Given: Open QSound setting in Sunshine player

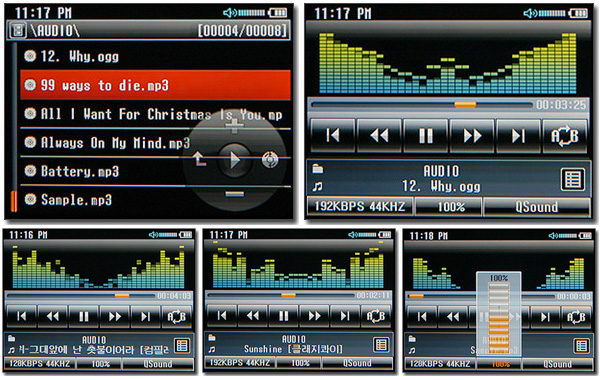Looking at the screenshot, I should (x=357, y=363).
